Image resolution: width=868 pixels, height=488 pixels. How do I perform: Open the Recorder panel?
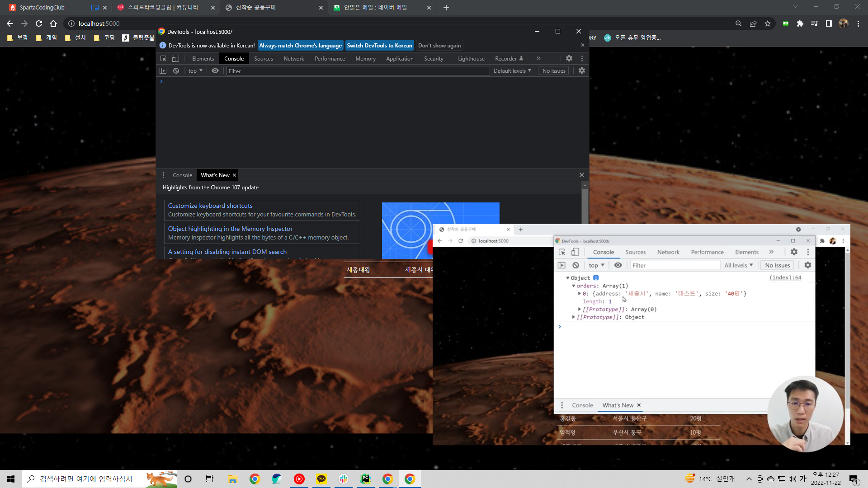coord(509,59)
